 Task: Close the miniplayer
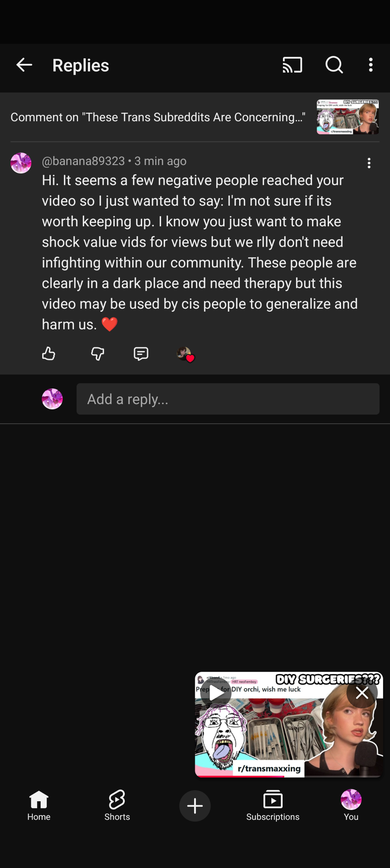[362, 693]
